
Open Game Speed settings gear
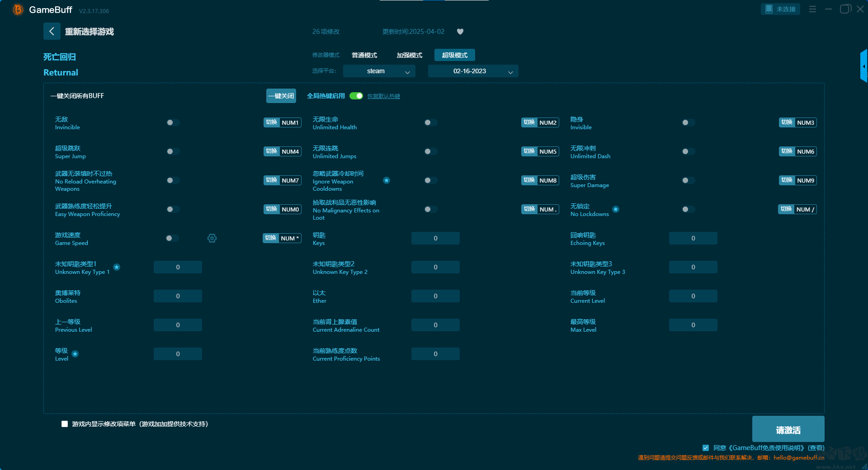click(212, 238)
